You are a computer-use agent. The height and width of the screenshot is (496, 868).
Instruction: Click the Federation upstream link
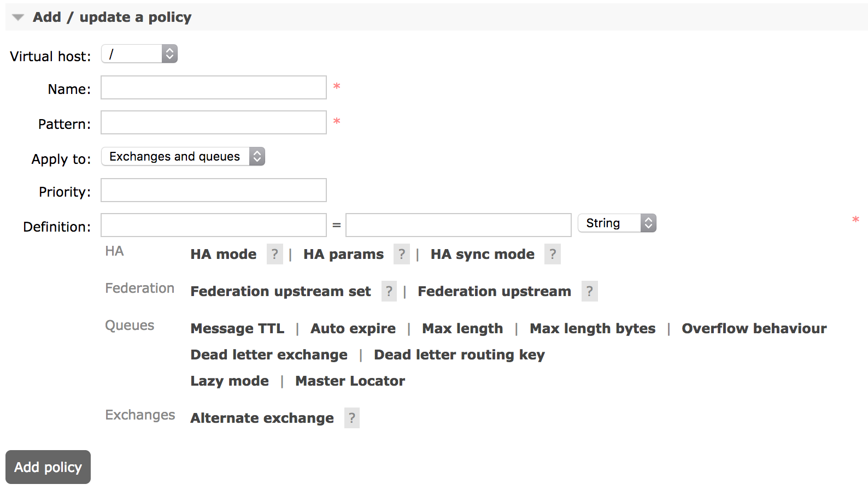tap(495, 291)
